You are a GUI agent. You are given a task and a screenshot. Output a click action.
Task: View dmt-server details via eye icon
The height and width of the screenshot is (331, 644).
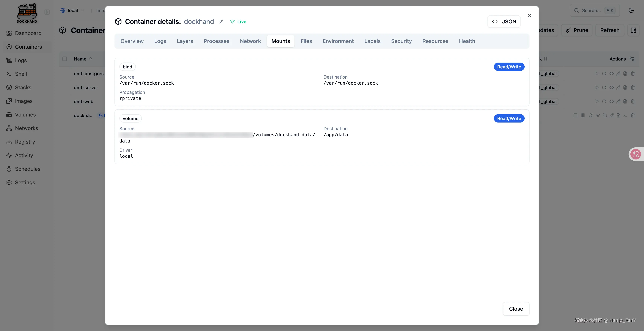click(611, 88)
